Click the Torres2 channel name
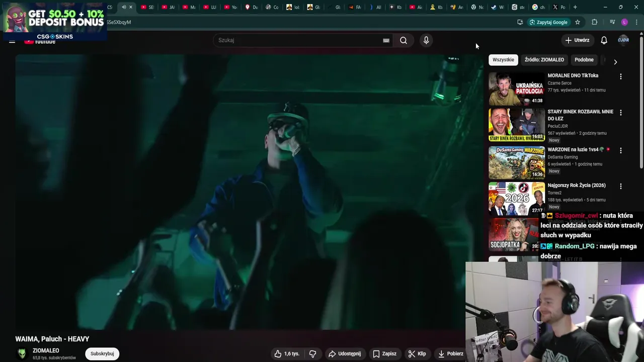The height and width of the screenshot is (362, 644). tap(554, 193)
